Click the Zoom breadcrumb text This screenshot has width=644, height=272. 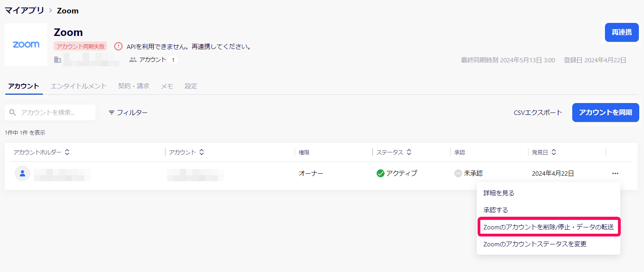pyautogui.click(x=68, y=11)
